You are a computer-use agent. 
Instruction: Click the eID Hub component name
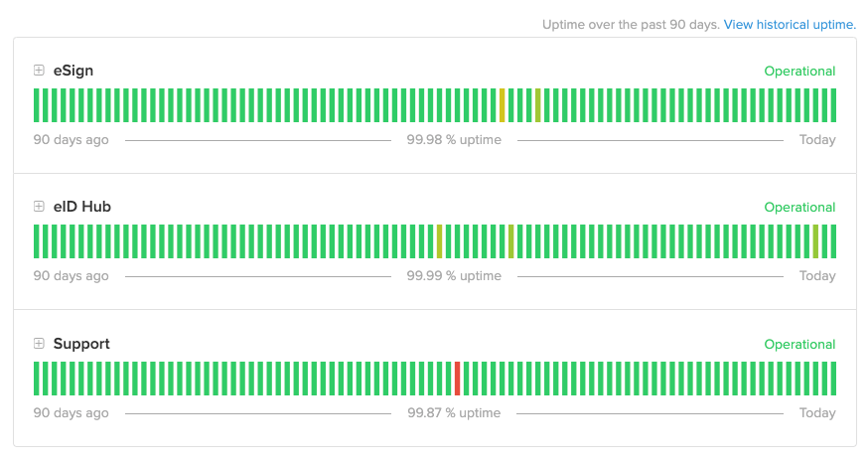(82, 207)
